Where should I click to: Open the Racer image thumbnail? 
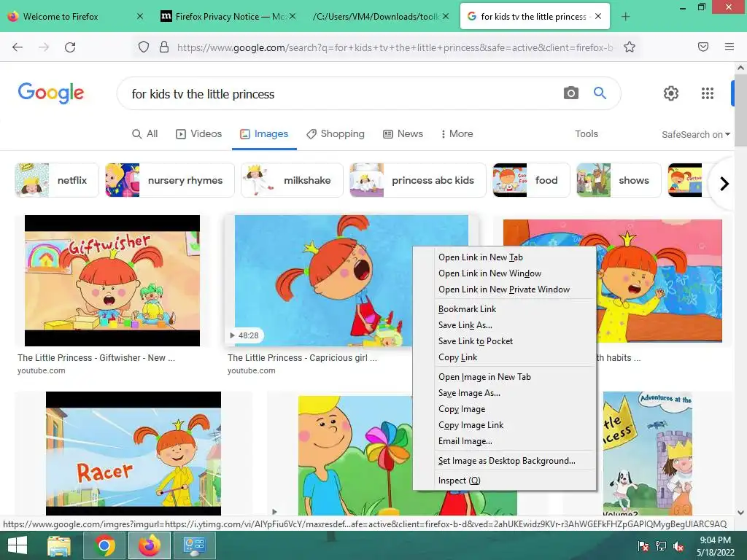coord(133,454)
